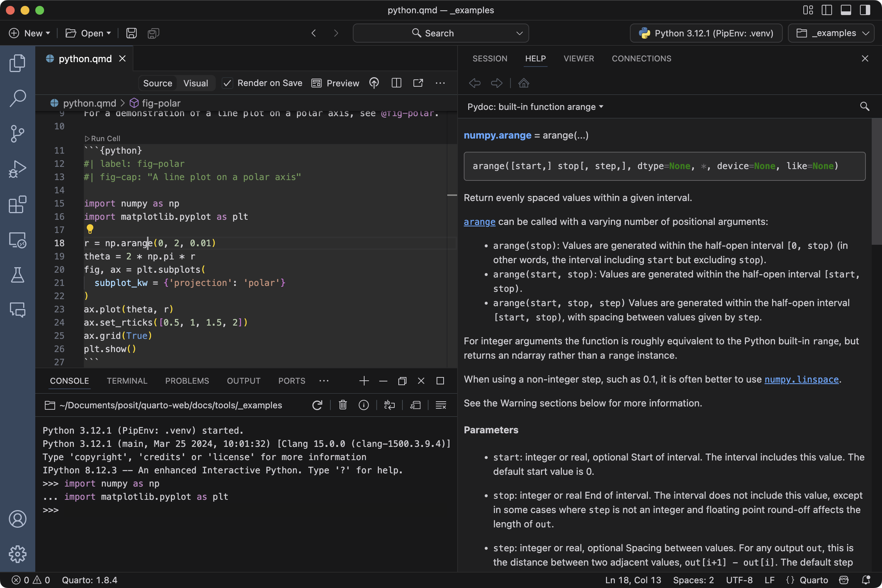
Task: Open the CONNECTIONS tab in help pane
Action: pyautogui.click(x=641, y=58)
